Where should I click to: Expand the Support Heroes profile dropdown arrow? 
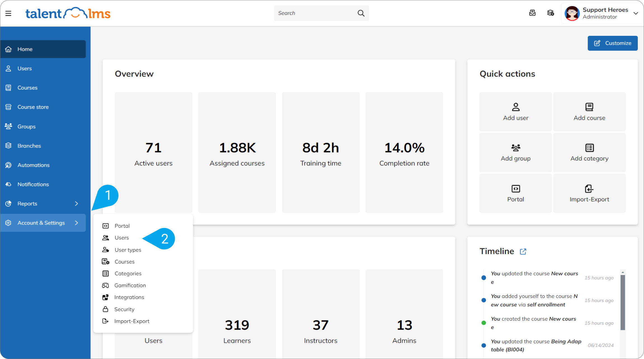636,13
